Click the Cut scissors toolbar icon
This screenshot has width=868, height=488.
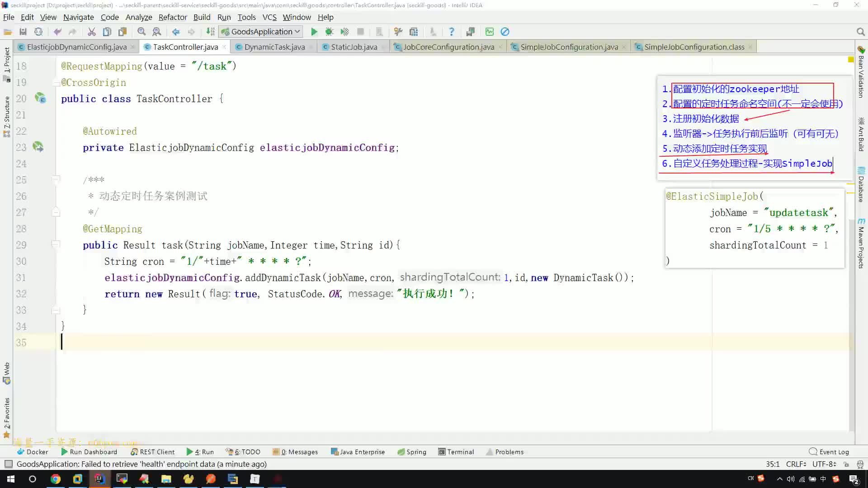(92, 32)
